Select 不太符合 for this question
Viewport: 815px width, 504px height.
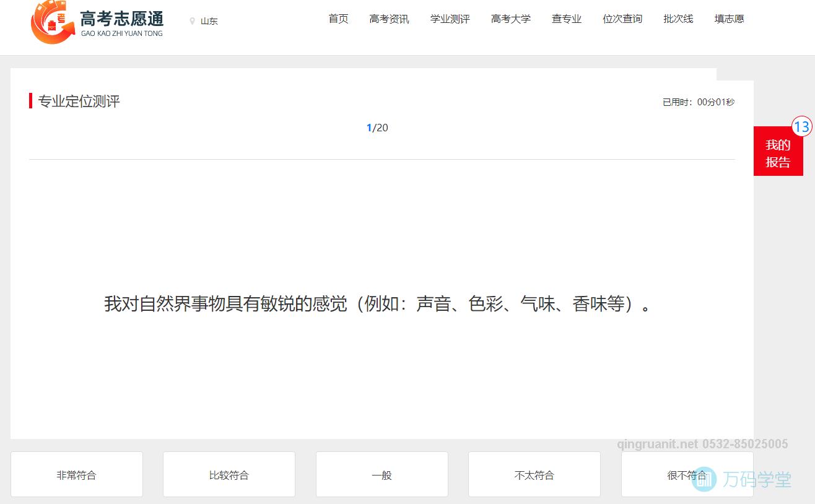click(534, 474)
